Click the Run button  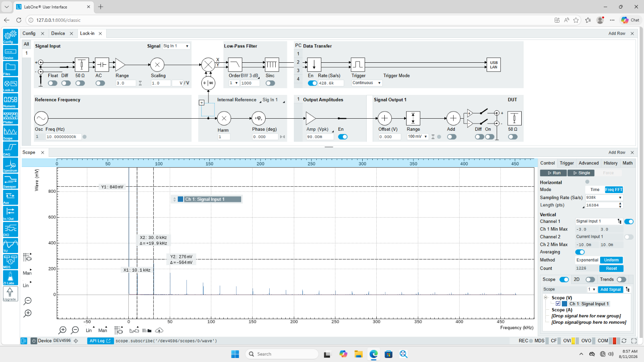[x=553, y=173]
